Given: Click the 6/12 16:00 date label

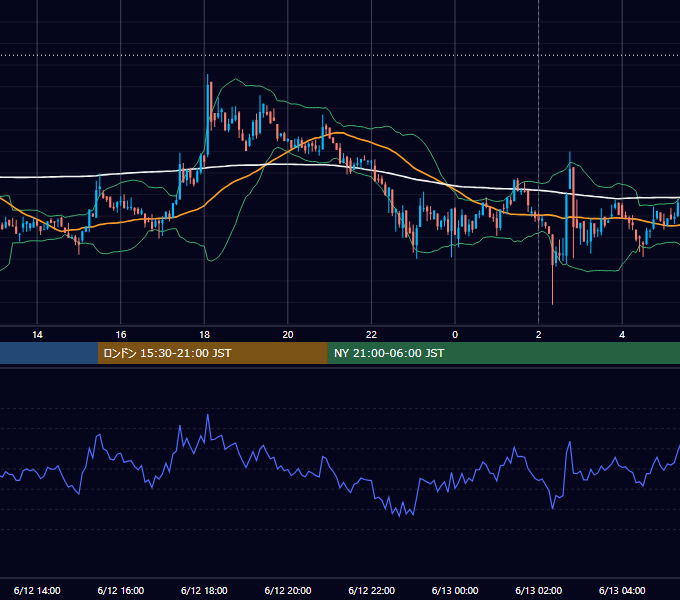Looking at the screenshot, I should click(121, 590).
